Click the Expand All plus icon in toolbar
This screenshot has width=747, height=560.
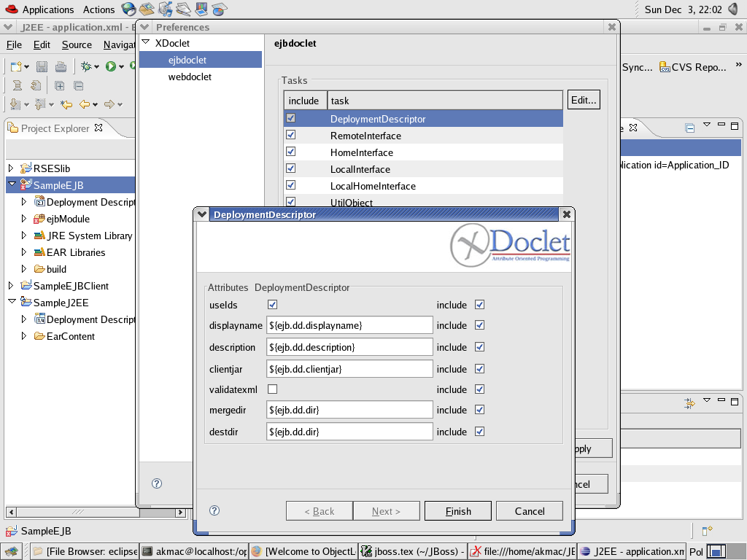tap(60, 86)
